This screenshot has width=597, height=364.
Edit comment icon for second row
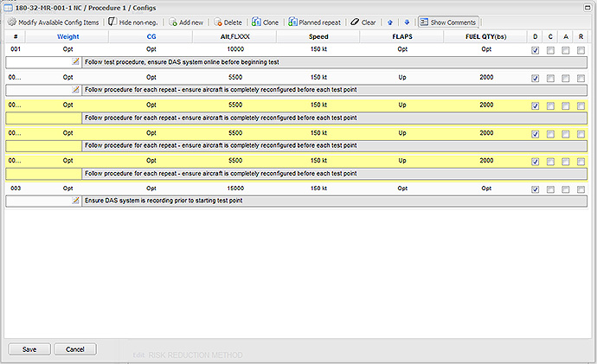click(76, 90)
